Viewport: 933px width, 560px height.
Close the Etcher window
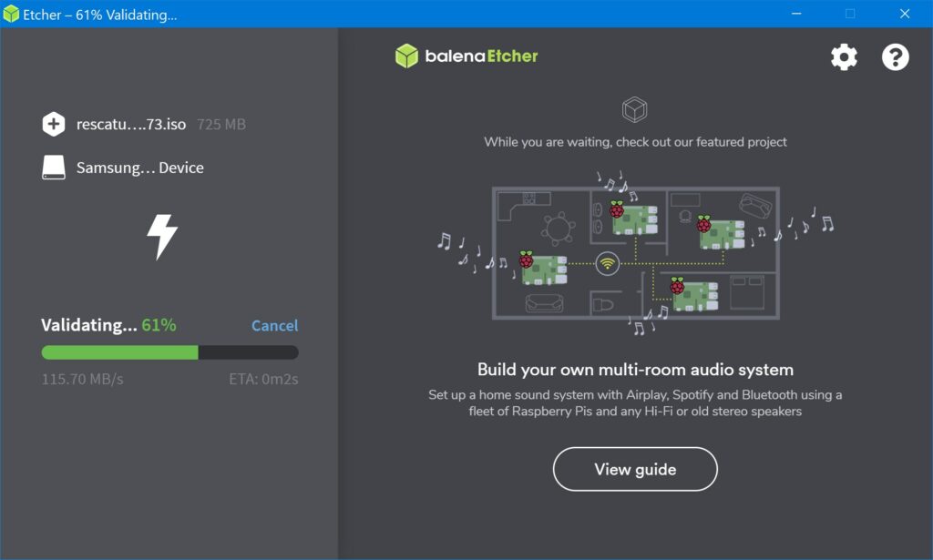(905, 14)
